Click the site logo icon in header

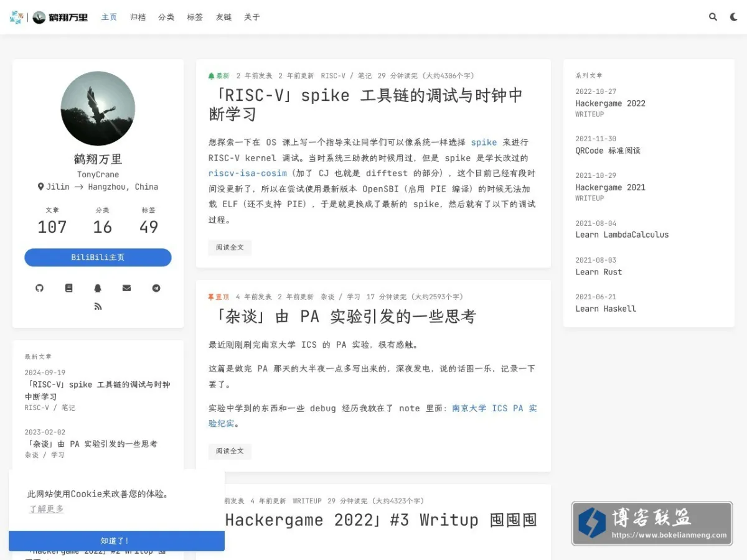[17, 17]
